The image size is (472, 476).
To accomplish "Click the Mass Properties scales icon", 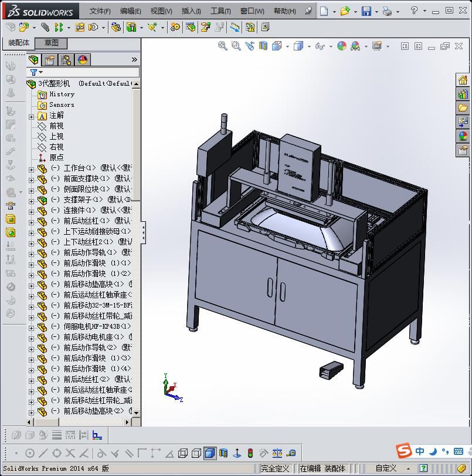I will 277,453.
